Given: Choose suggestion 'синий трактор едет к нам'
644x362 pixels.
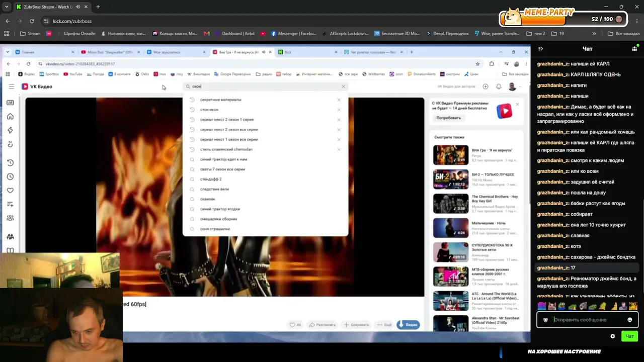Looking at the screenshot, I should click(223, 159).
